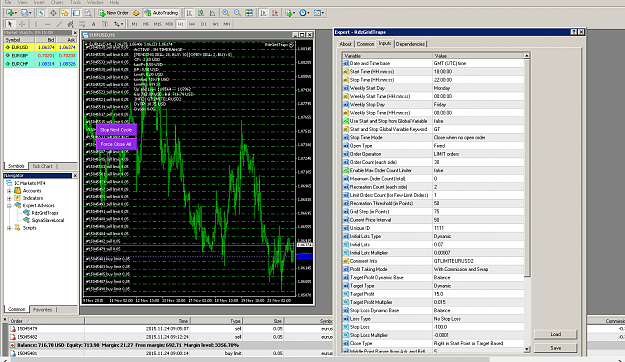Viewport: 625px width, 362px height.
Task: Switch chart to MN timeframe
Action: pyautogui.click(x=227, y=24)
